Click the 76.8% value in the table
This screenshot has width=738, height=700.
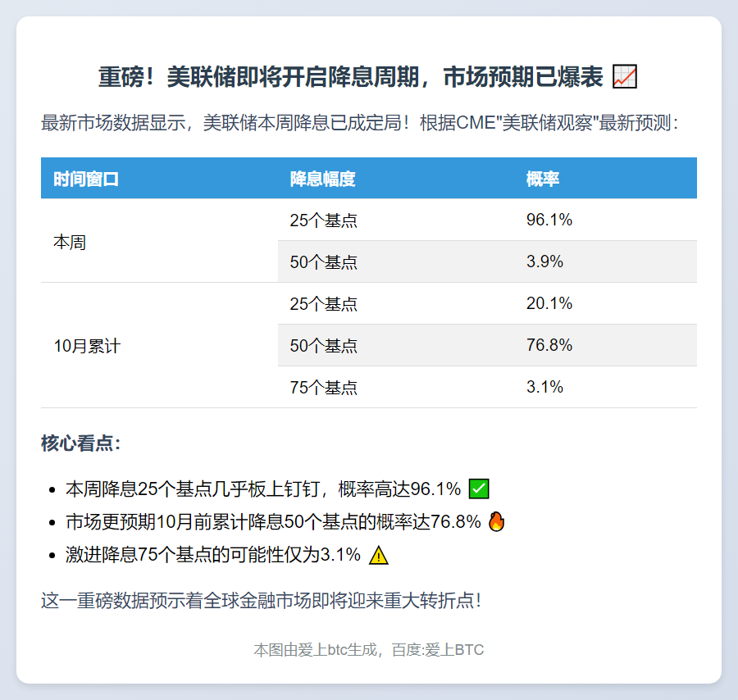549,346
